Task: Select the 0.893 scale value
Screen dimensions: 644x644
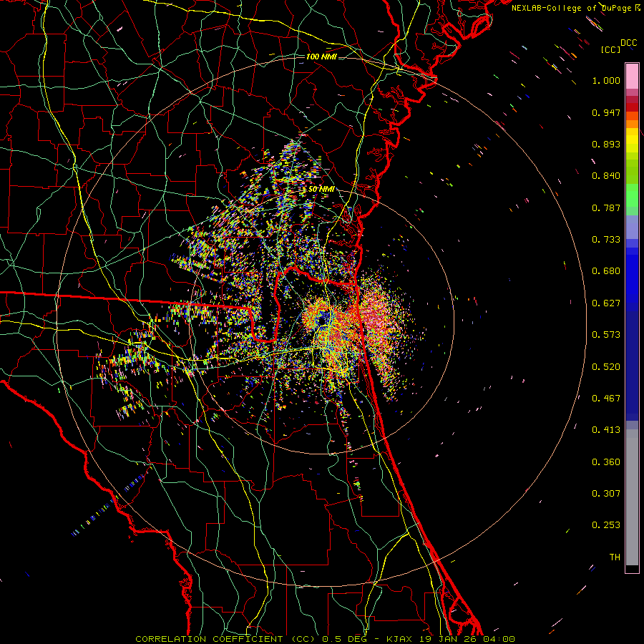Action: coord(606,144)
